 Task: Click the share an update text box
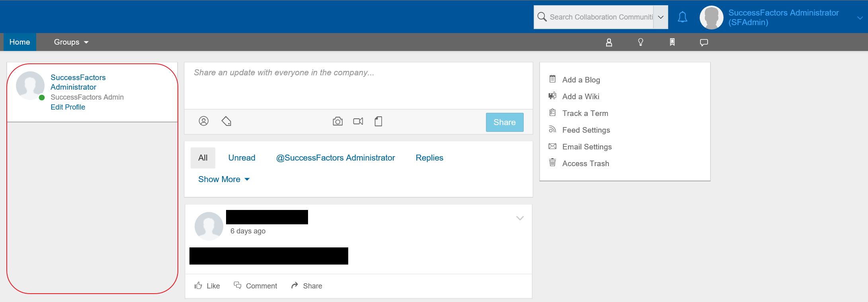point(358,86)
